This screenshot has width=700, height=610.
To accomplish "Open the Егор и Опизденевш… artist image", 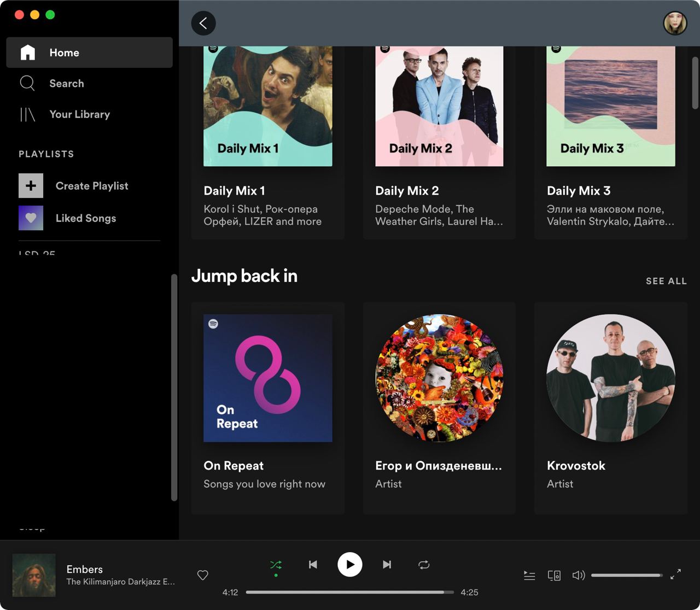I will point(439,378).
